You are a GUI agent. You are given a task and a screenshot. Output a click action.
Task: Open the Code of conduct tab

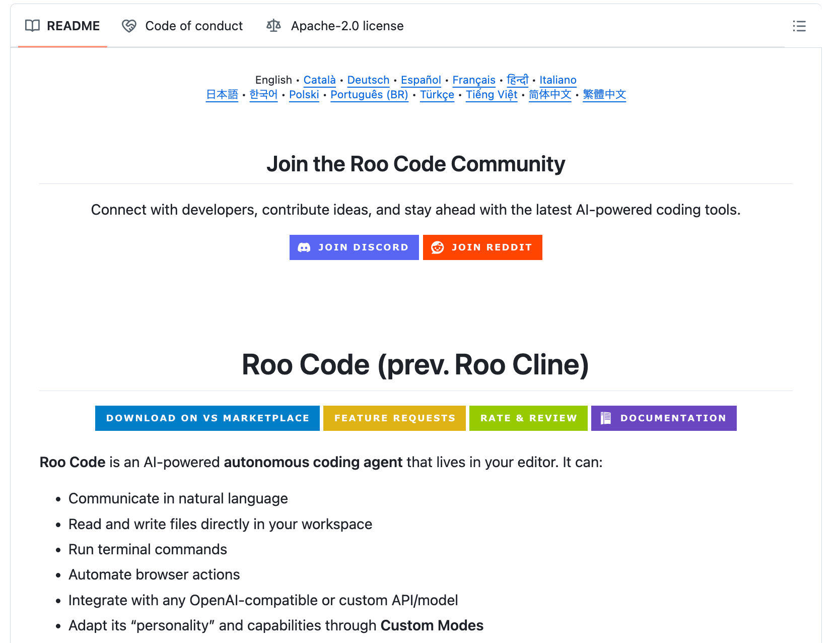click(x=182, y=26)
